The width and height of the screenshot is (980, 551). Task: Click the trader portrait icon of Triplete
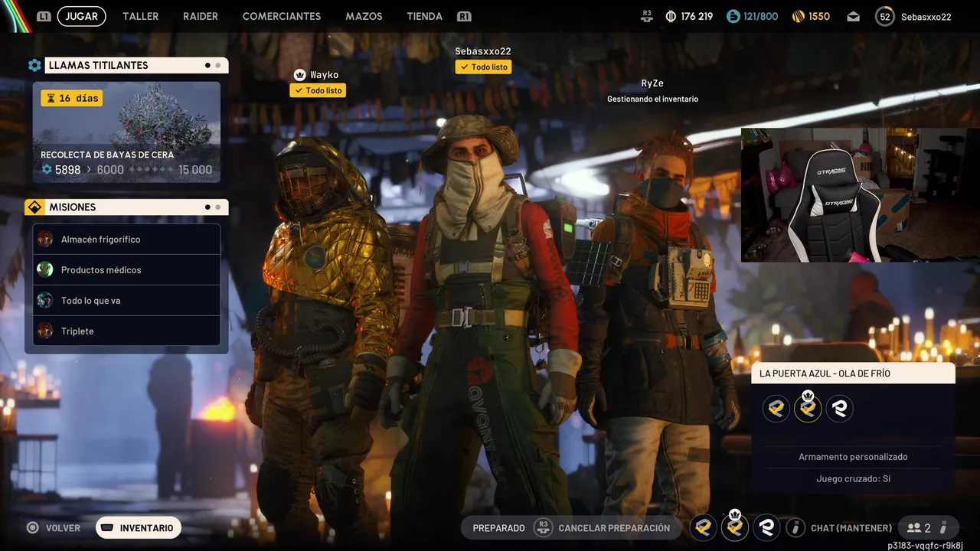(x=45, y=331)
